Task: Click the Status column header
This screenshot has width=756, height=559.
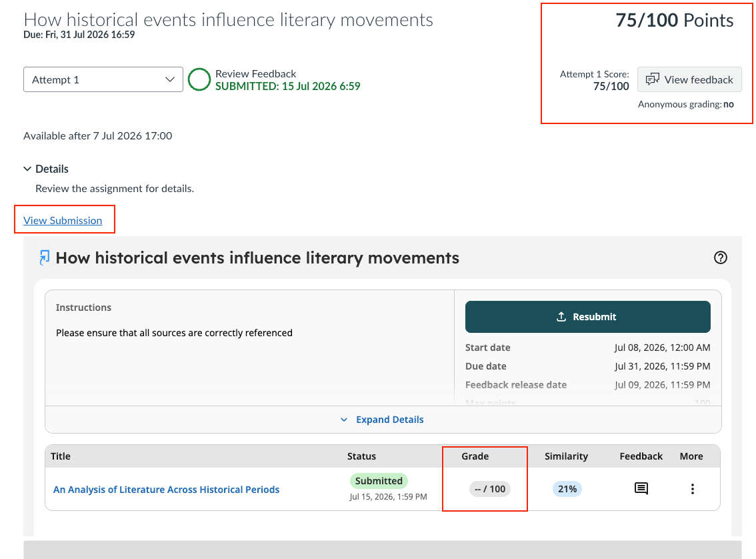Action: coord(361,456)
